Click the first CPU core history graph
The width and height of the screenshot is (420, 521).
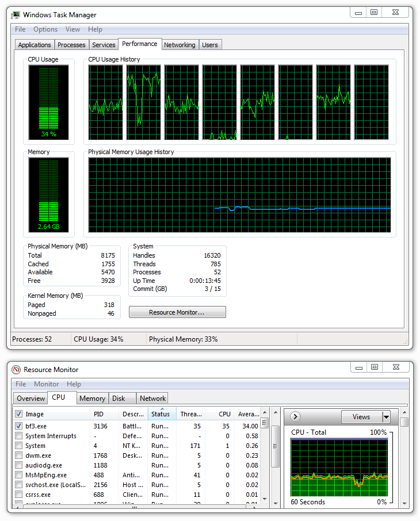point(106,102)
